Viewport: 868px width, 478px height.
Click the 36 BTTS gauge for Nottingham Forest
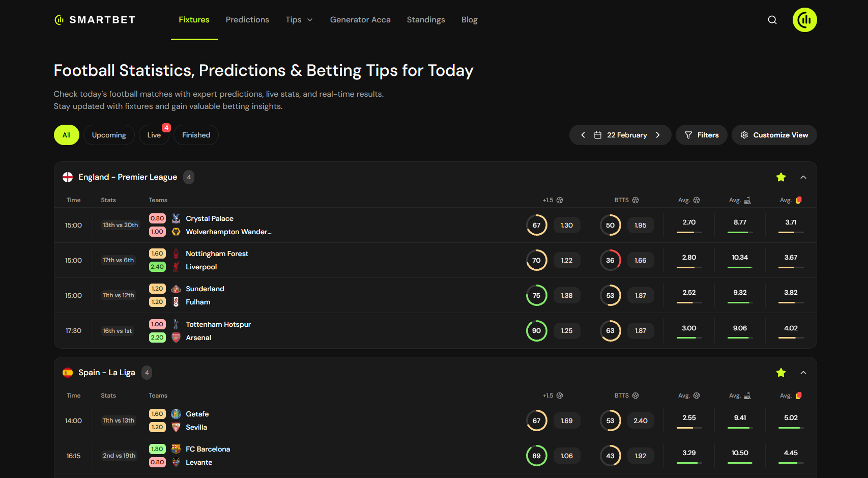tap(611, 260)
